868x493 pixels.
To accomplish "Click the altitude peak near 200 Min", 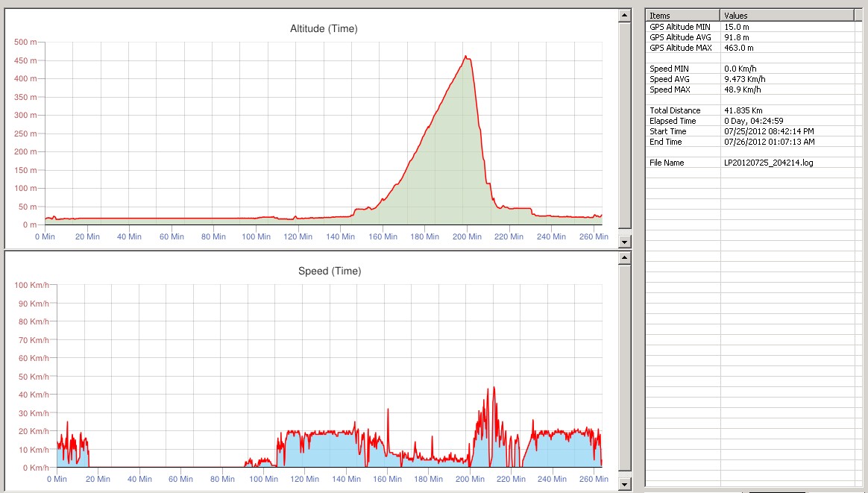I will [x=466, y=57].
